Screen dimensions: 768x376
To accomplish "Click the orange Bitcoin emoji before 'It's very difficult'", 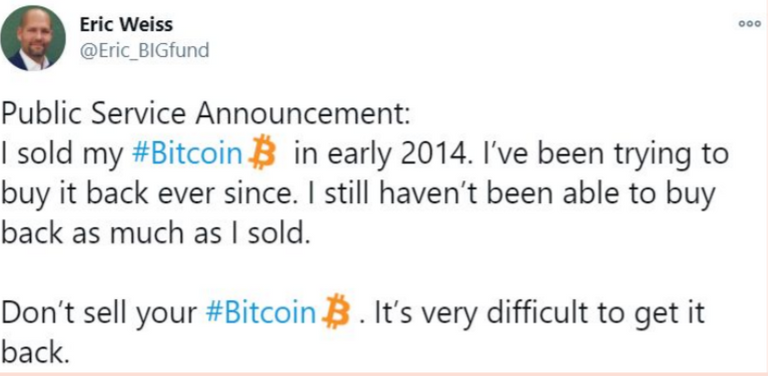I will (336, 312).
